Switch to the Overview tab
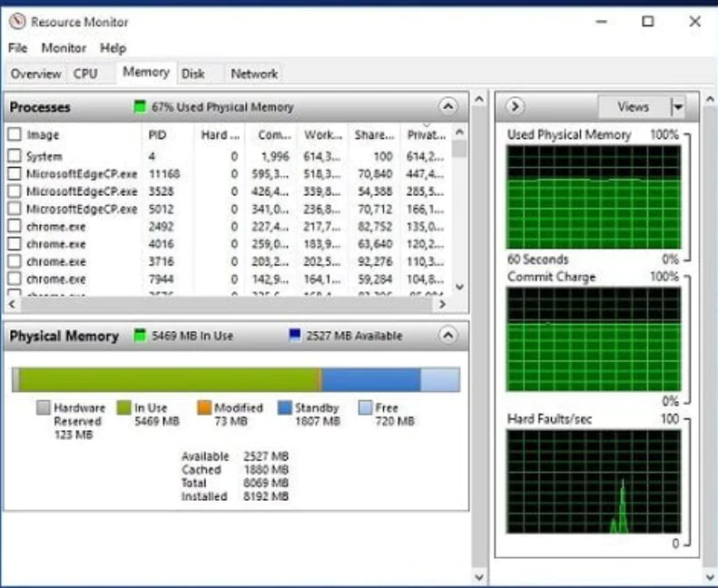This screenshot has width=718, height=588. (36, 73)
